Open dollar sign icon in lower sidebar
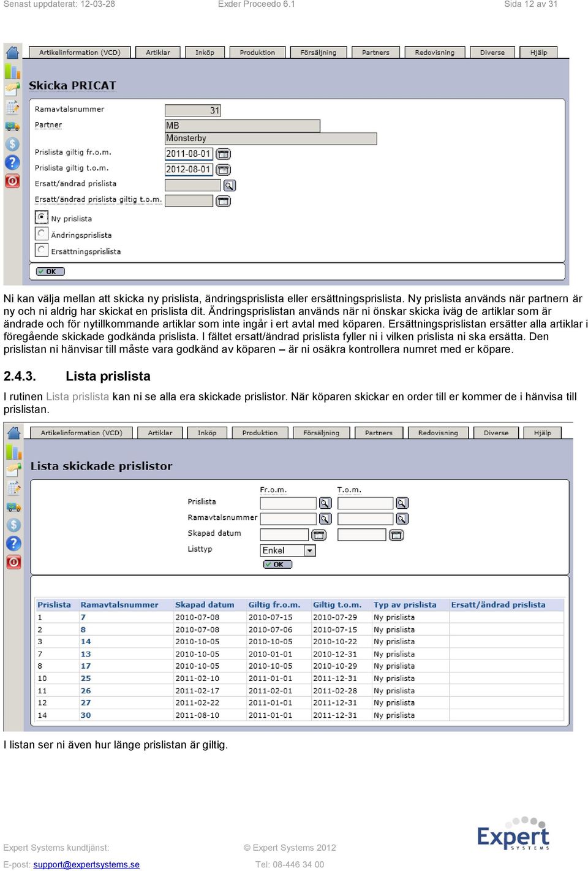Viewport: 588px width, 871px height. [x=13, y=525]
